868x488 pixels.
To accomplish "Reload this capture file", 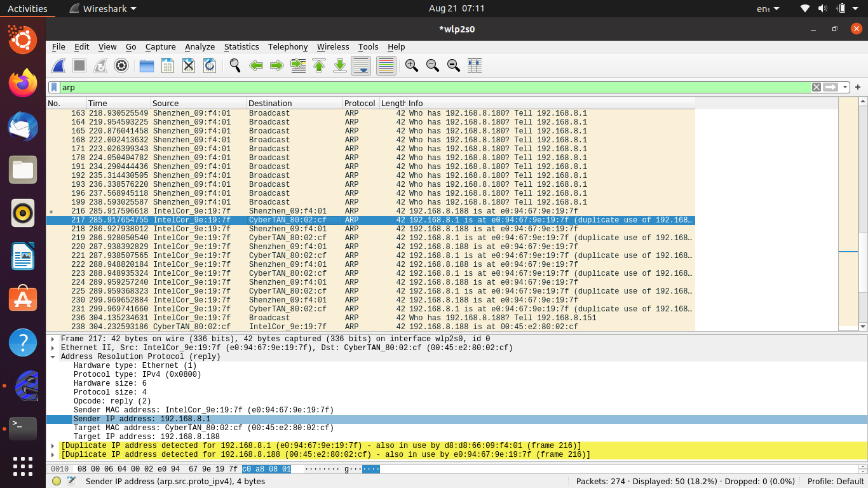I will pyautogui.click(x=209, y=65).
